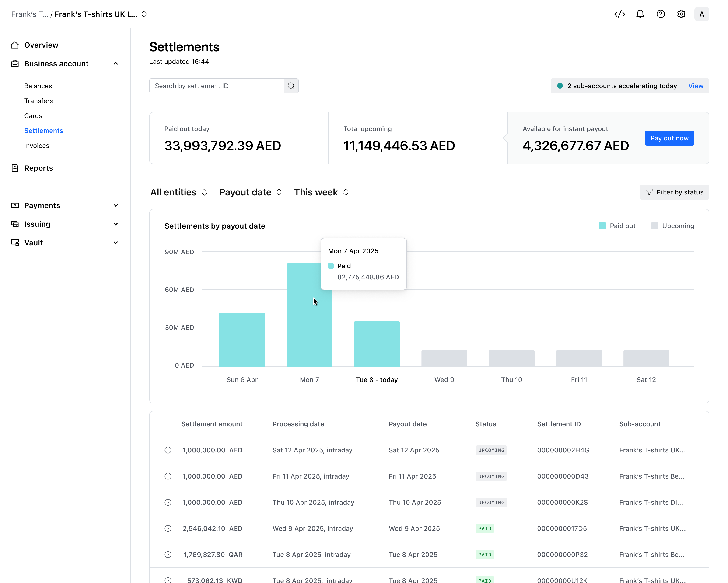
Task: Click the Pay out now button
Action: 669,138
